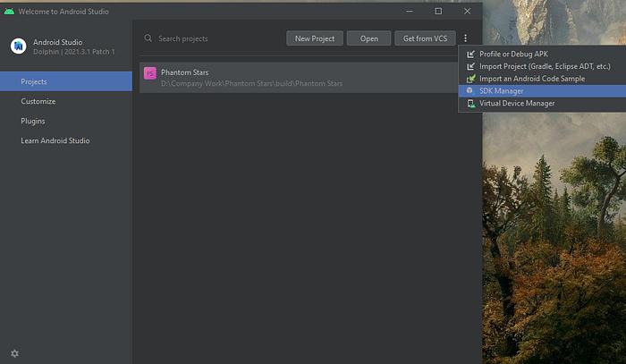Focus the Search projects field

[212, 38]
